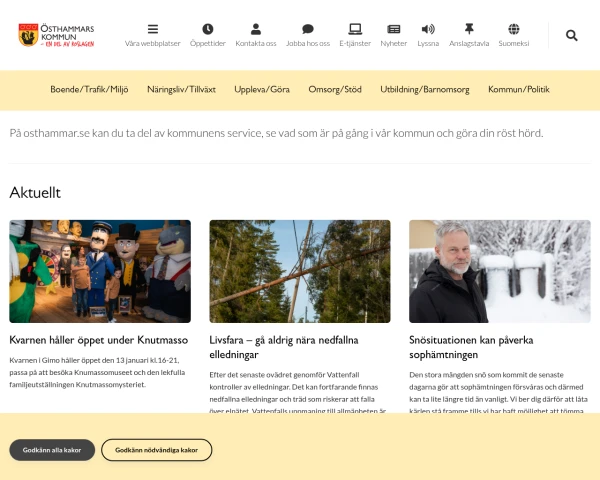Select Utbildning/Barnomsorg in the navigation bar
Viewport: 600px width, 480px height.
(x=425, y=90)
